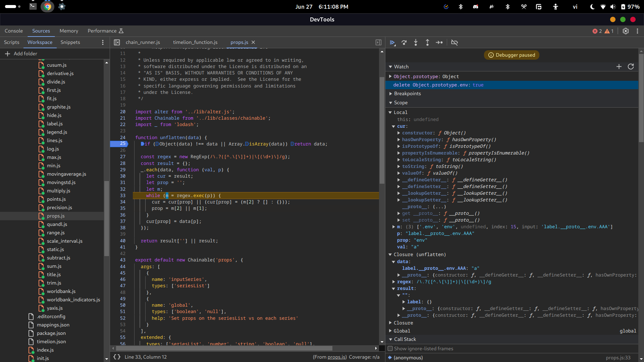Expand the Object.prototype watch entry
644x362 pixels.
coord(390,76)
